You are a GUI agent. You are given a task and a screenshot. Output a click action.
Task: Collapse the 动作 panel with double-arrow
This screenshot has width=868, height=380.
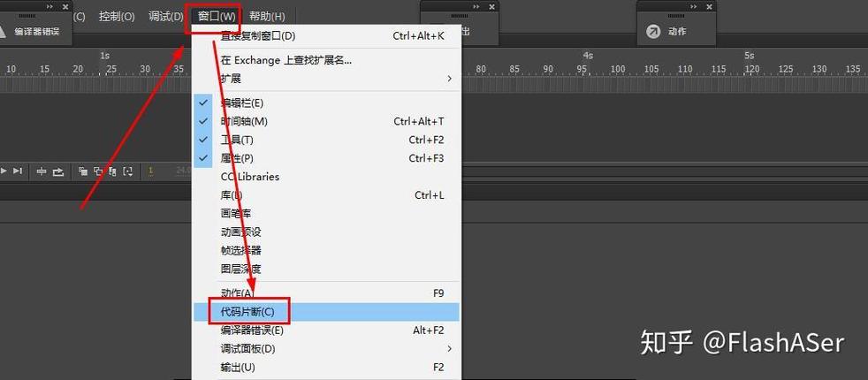click(x=692, y=7)
